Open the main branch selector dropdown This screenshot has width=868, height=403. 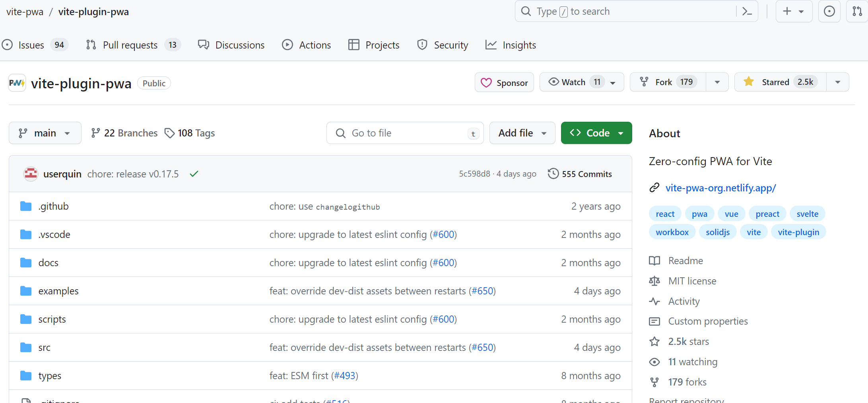click(x=45, y=133)
